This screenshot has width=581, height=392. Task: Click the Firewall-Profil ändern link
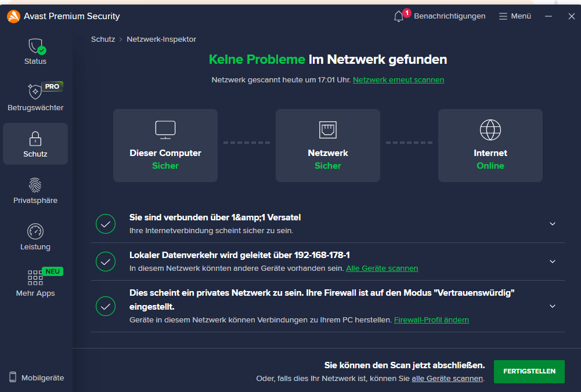click(x=431, y=320)
